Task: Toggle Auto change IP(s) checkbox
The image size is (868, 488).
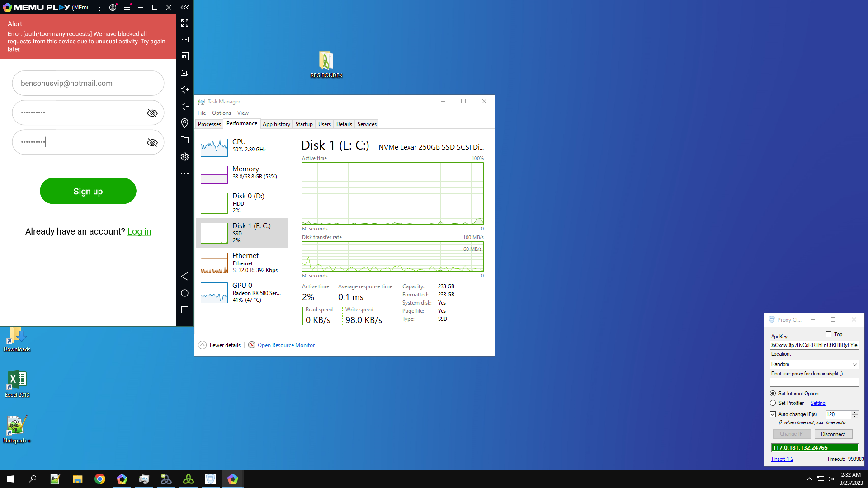Action: point(773,414)
